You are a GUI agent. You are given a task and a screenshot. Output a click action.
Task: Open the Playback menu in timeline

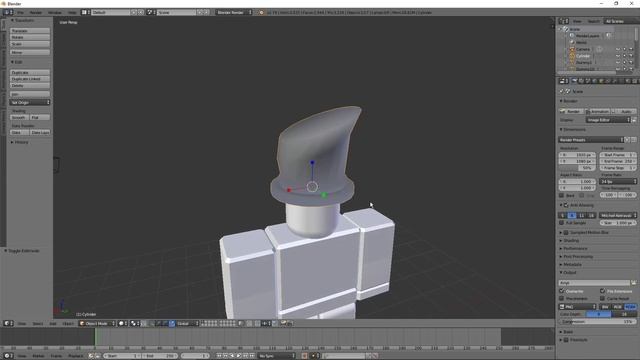point(75,356)
